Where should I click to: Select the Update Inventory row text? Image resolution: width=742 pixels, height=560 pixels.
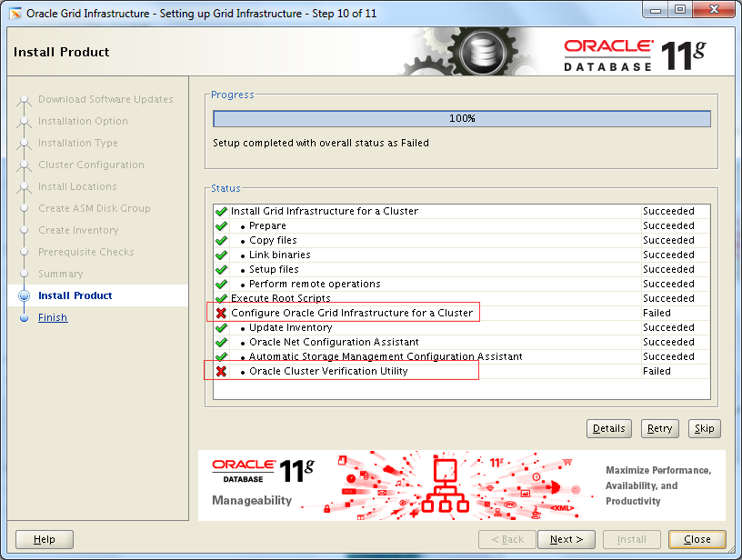(x=291, y=327)
